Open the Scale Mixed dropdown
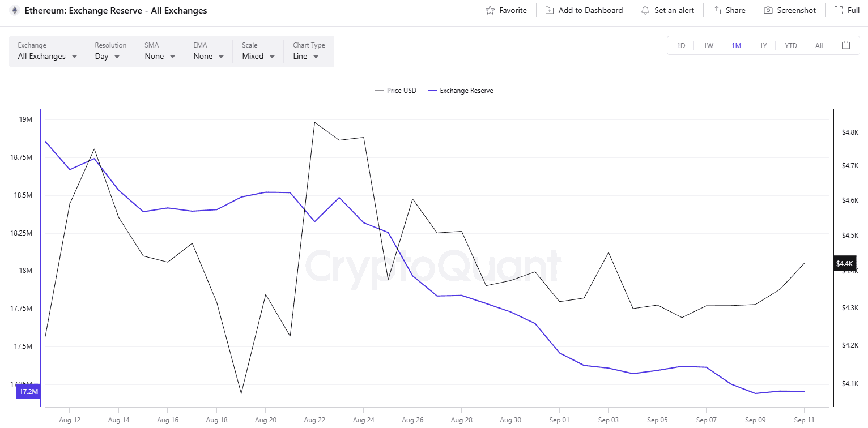This screenshot has width=868, height=428. click(x=258, y=57)
